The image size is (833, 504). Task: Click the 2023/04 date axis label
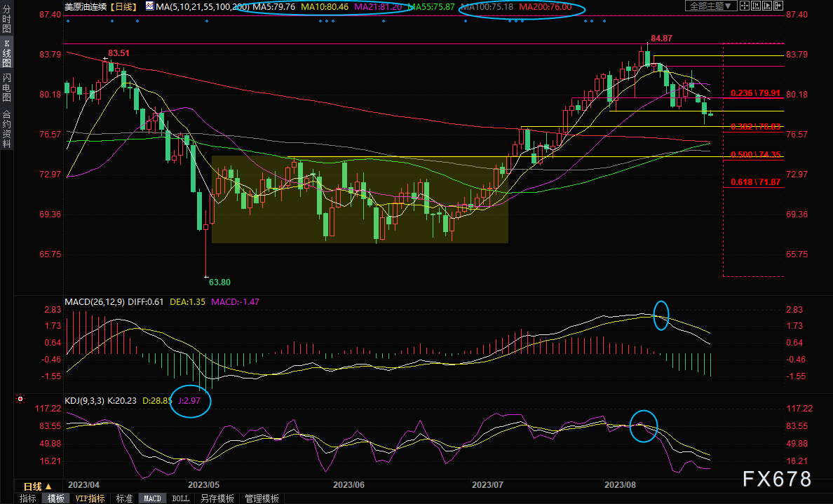click(84, 485)
